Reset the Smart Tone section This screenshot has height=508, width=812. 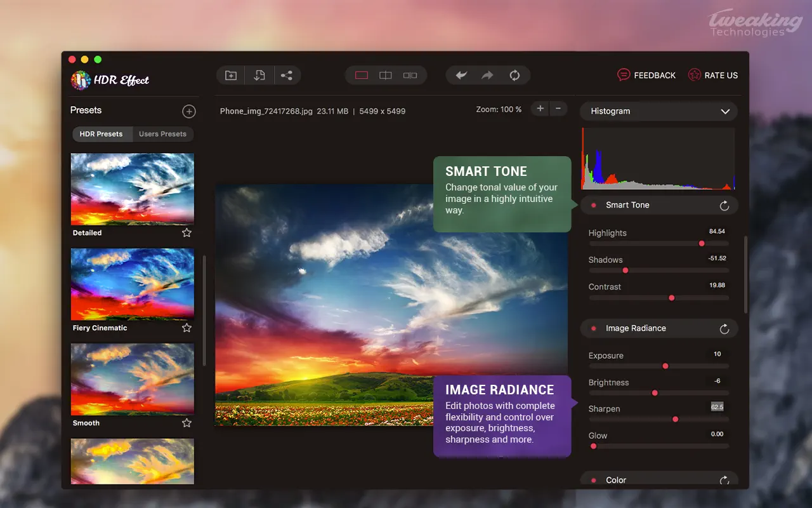tap(724, 206)
